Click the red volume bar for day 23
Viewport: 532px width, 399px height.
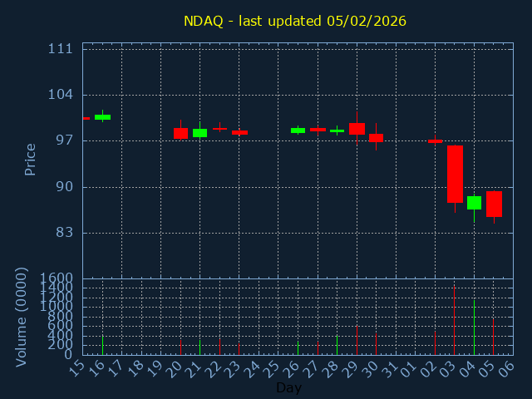[239, 349]
